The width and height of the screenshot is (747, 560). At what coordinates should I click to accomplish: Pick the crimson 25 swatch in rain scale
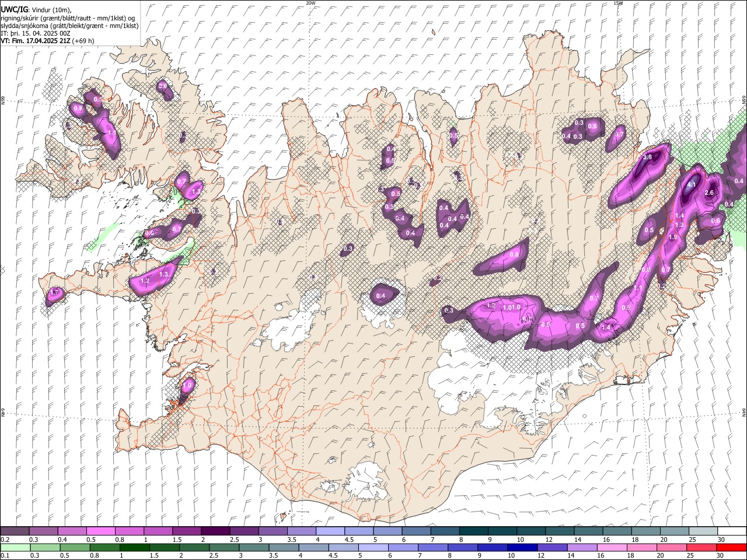(701, 548)
